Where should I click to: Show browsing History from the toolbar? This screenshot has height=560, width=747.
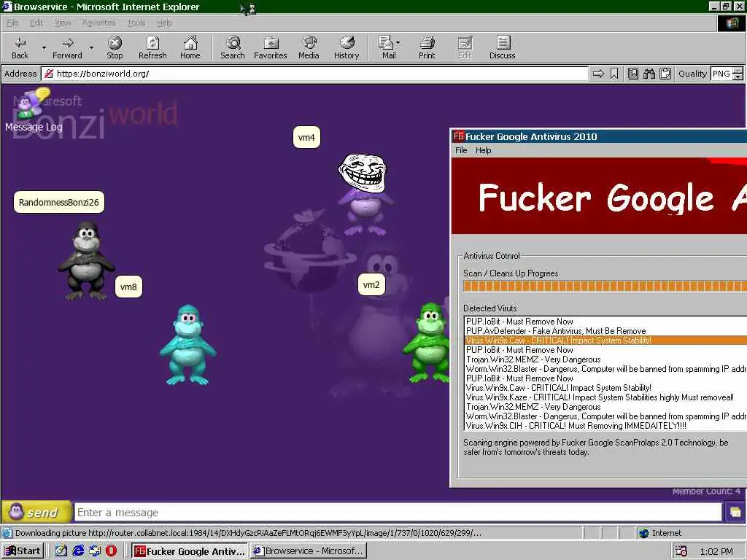347,47
